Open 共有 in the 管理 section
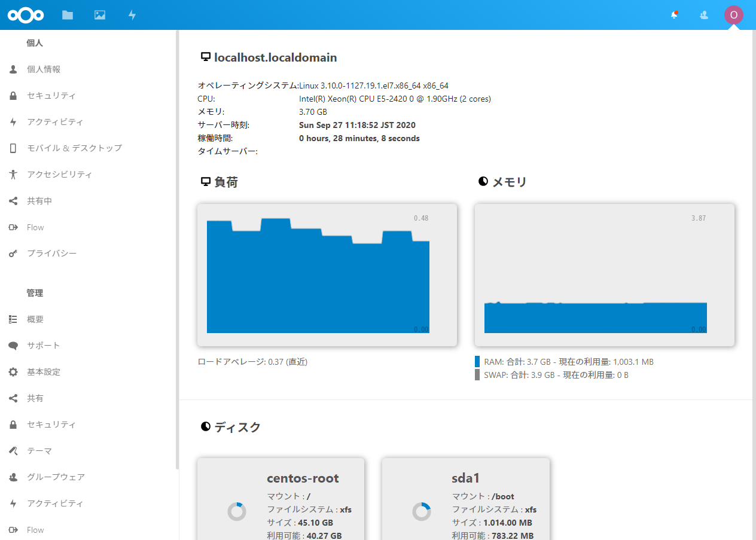The image size is (756, 540). [x=35, y=398]
